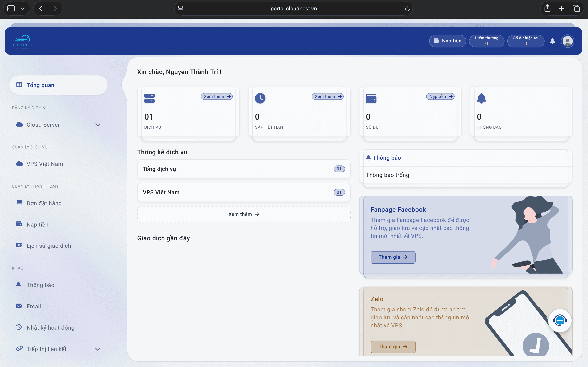Click the Fanpage Facebook banner title
Viewport: 588px width, 367px height.
click(398, 210)
